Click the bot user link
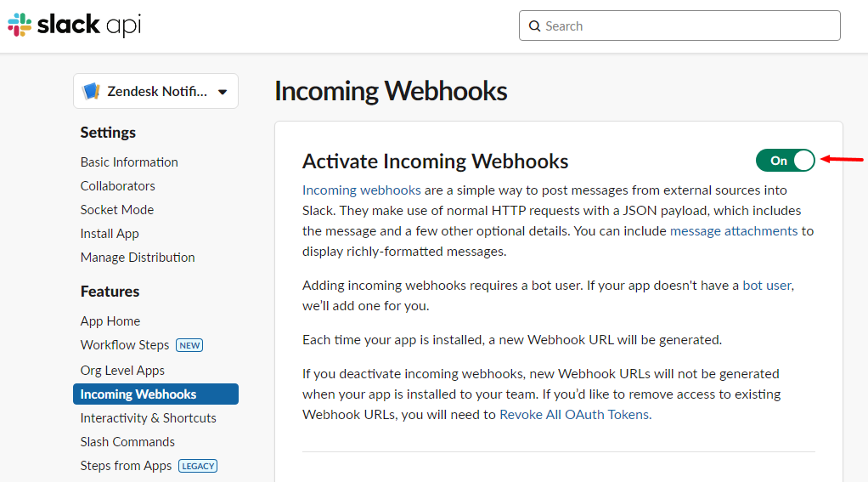868x482 pixels. [x=767, y=286]
